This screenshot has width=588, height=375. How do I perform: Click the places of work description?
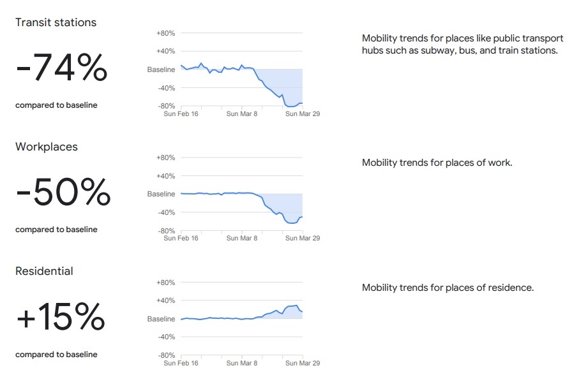pyautogui.click(x=437, y=163)
